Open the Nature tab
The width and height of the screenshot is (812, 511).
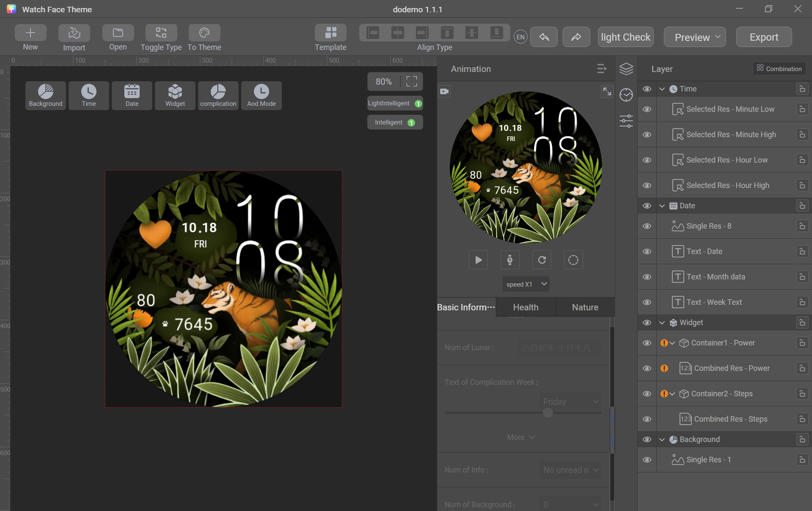585,307
